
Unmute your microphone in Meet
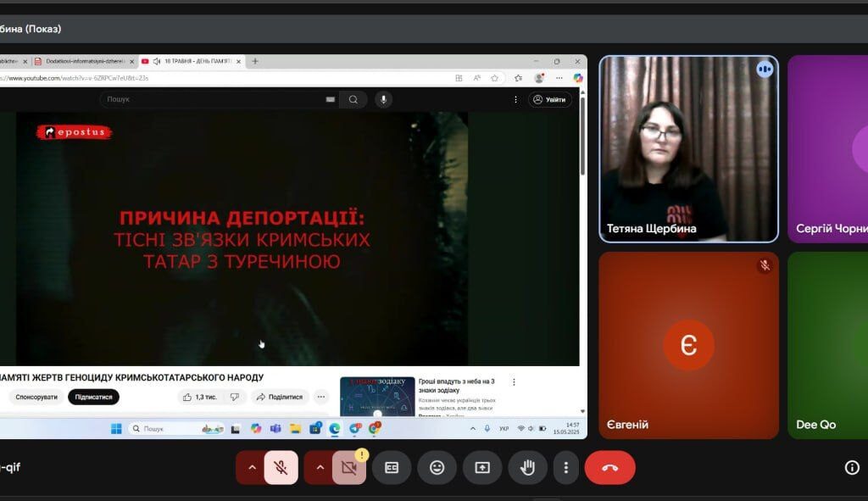point(281,468)
